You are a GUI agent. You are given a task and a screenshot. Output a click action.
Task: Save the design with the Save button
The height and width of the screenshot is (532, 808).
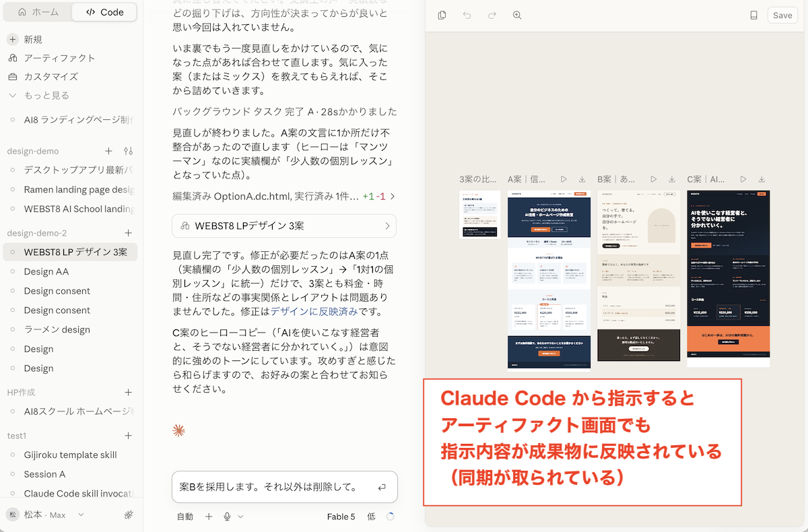(x=782, y=15)
